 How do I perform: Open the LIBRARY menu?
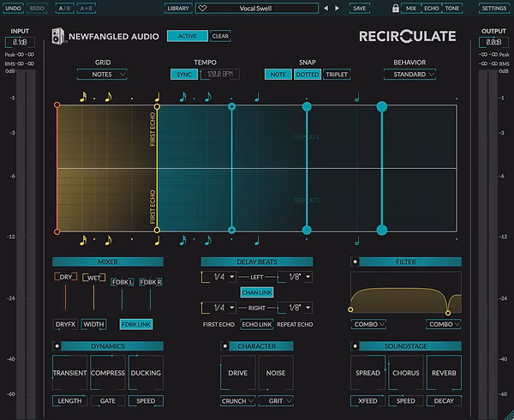[178, 9]
